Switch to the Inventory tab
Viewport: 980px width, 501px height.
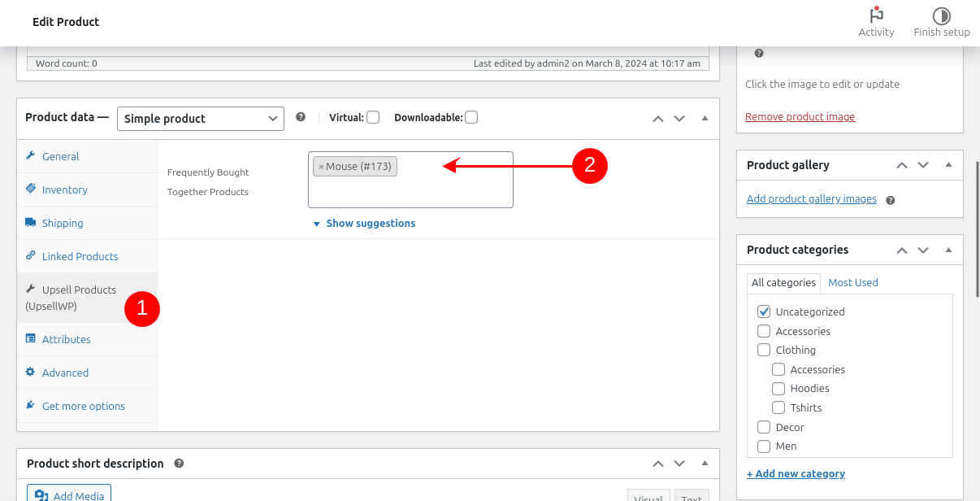pyautogui.click(x=65, y=190)
